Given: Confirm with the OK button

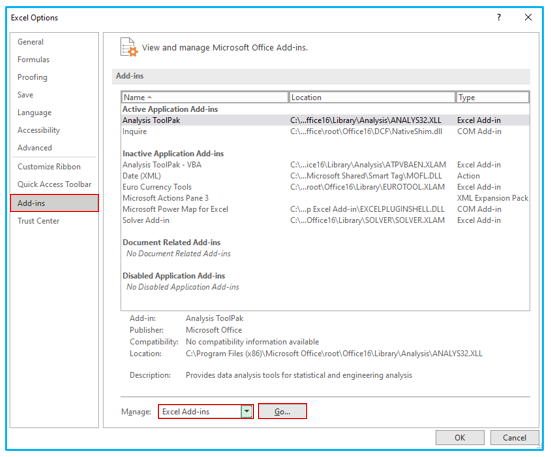Looking at the screenshot, I should 460,438.
